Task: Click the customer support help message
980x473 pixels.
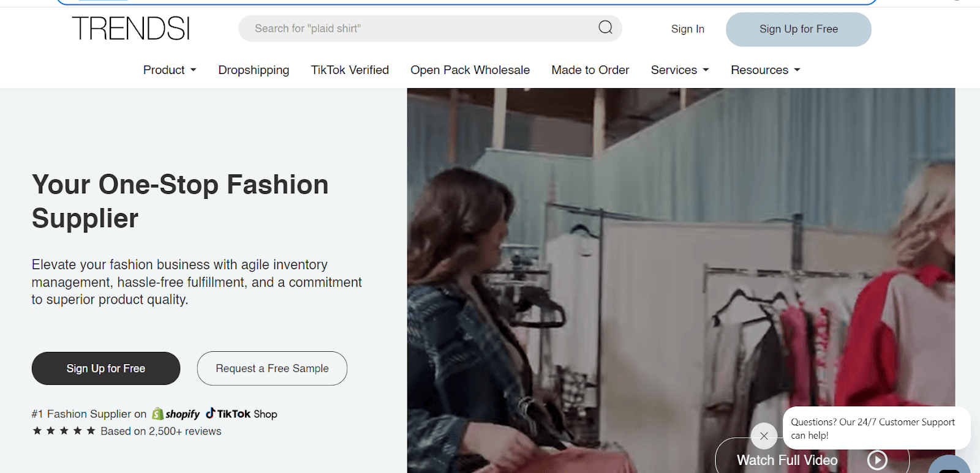Action: 876,428
